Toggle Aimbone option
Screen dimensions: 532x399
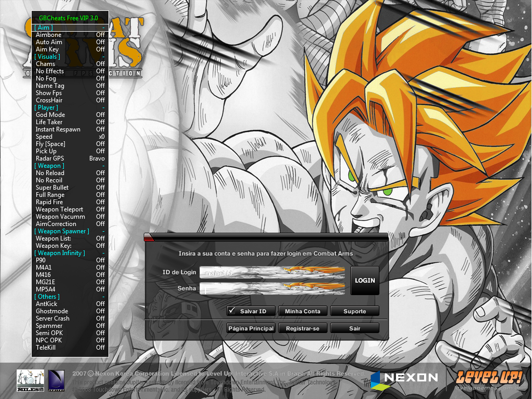point(70,35)
